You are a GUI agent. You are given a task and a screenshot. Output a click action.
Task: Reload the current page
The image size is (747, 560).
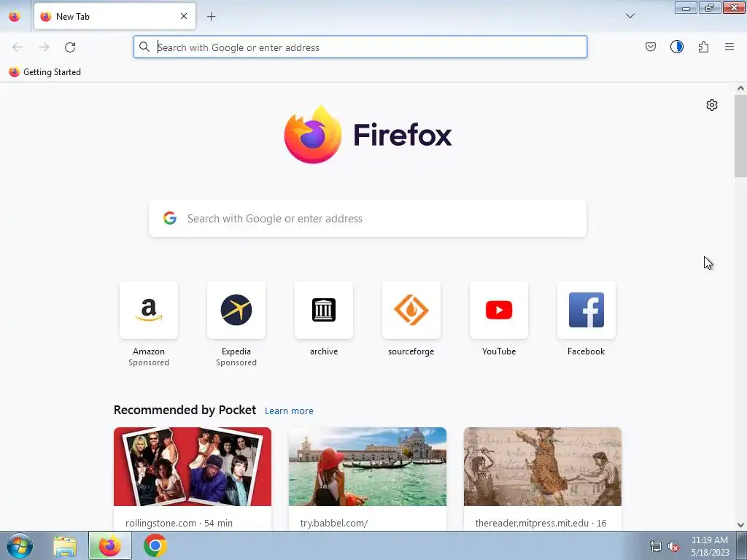click(x=70, y=47)
